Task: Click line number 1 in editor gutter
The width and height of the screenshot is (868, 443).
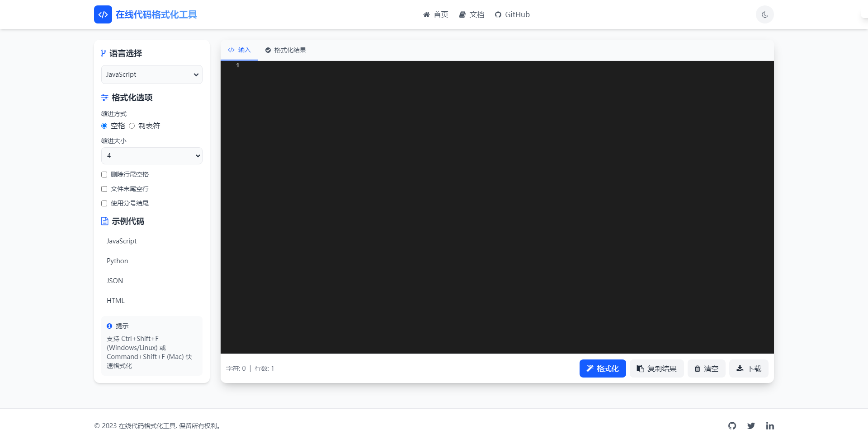Action: point(238,65)
